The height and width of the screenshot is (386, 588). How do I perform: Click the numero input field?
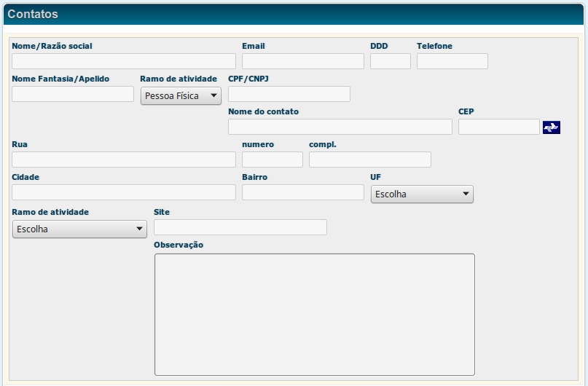click(272, 159)
